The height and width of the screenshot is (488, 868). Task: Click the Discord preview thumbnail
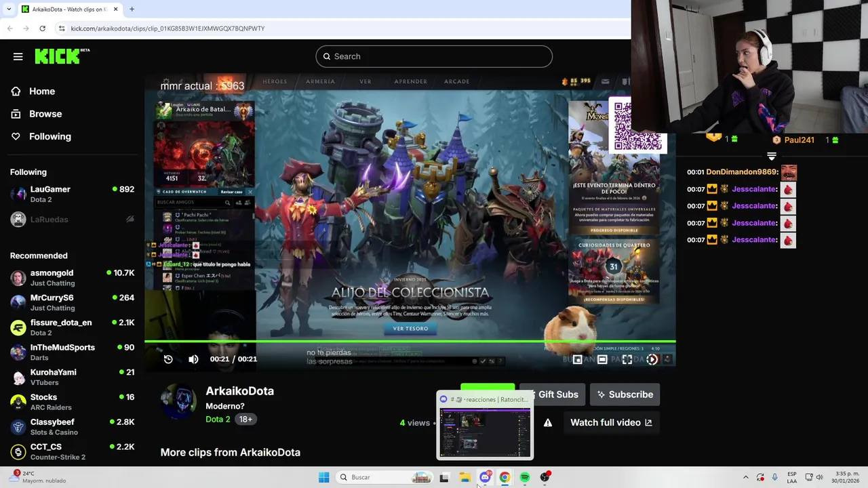pyautogui.click(x=485, y=432)
